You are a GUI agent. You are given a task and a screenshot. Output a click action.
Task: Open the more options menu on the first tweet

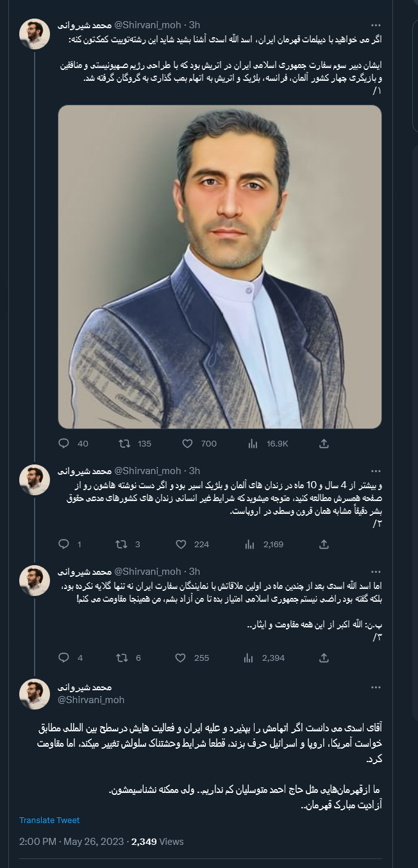[375, 24]
